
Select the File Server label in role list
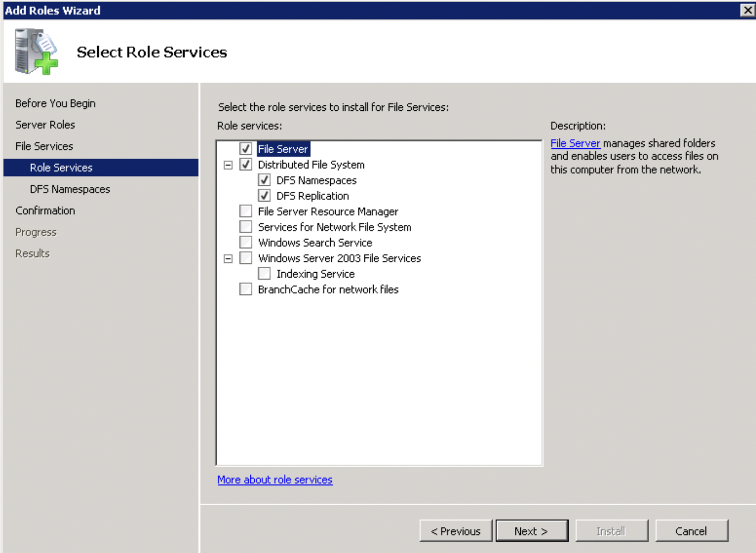(283, 149)
